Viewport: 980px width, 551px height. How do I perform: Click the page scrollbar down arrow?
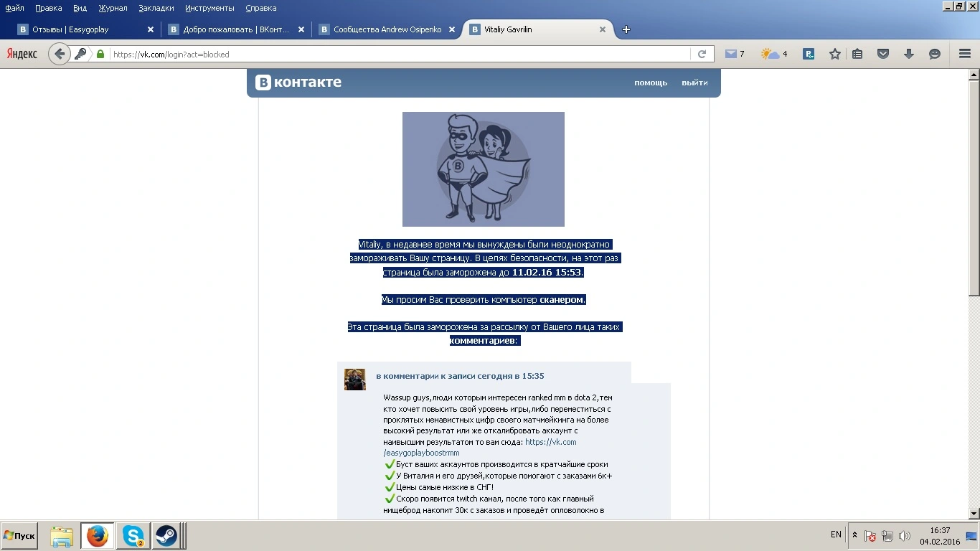click(x=974, y=514)
